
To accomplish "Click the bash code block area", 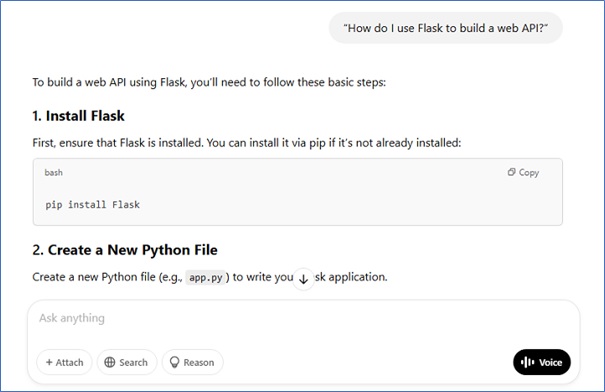I will coord(298,192).
